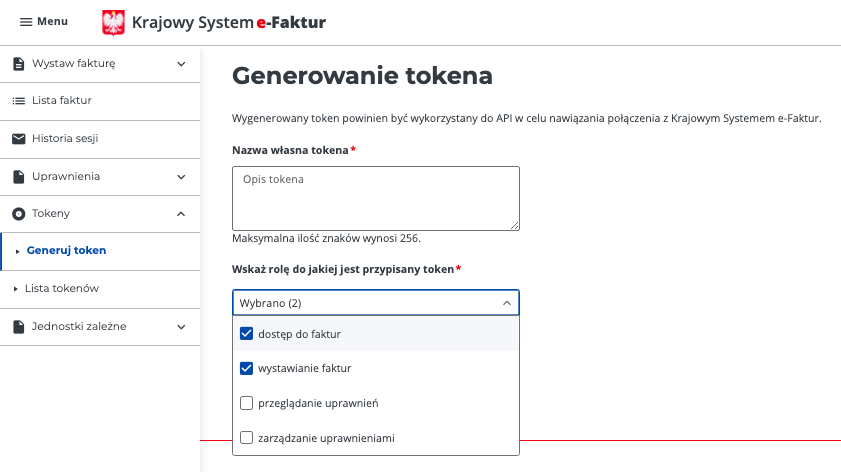Open the hamburger Menu icon
The image size is (841, 472).
[x=26, y=22]
